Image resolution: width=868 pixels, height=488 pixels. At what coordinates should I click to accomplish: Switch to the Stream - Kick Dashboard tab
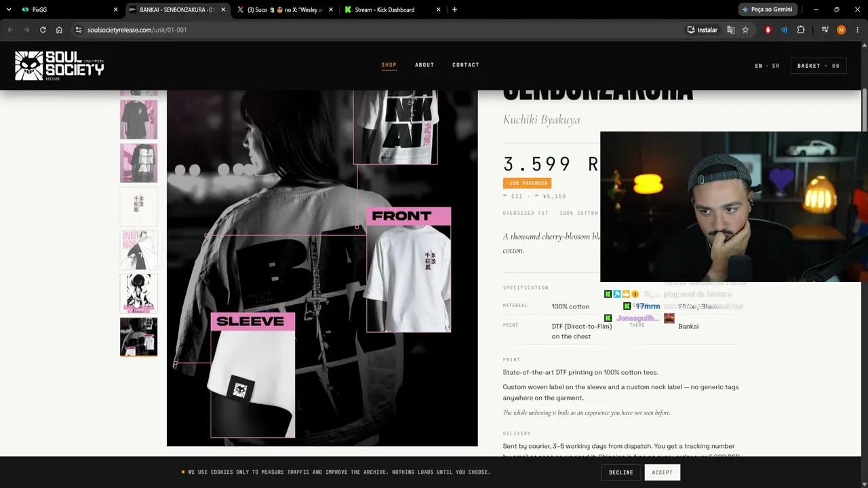click(392, 9)
